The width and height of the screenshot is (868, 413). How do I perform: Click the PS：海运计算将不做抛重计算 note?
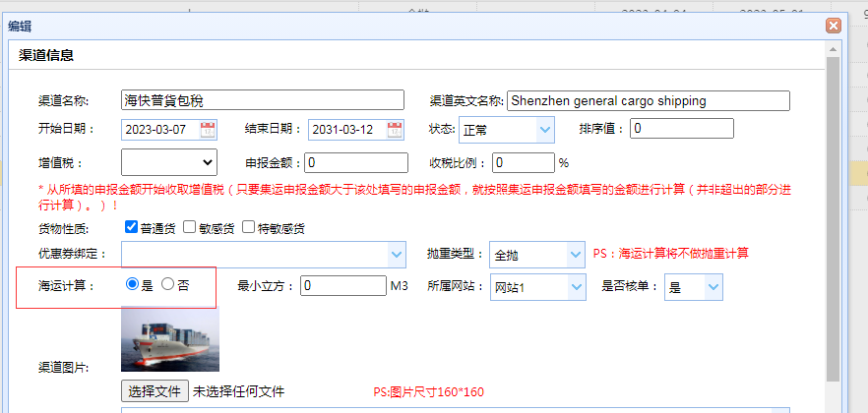pyautogui.click(x=671, y=254)
